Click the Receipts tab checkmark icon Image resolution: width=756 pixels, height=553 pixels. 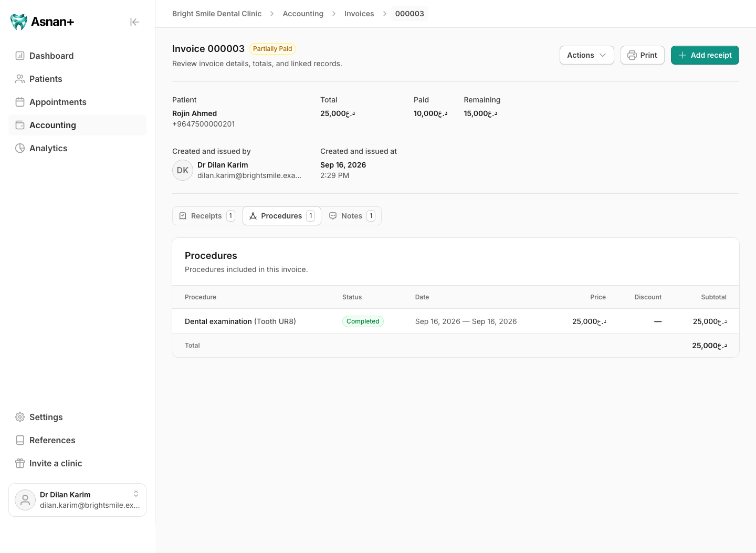click(183, 216)
